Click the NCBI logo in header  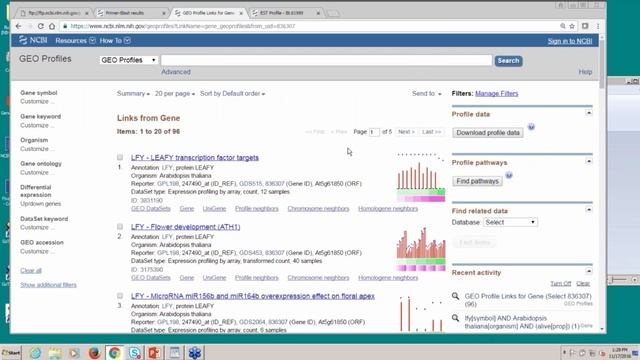(33, 40)
